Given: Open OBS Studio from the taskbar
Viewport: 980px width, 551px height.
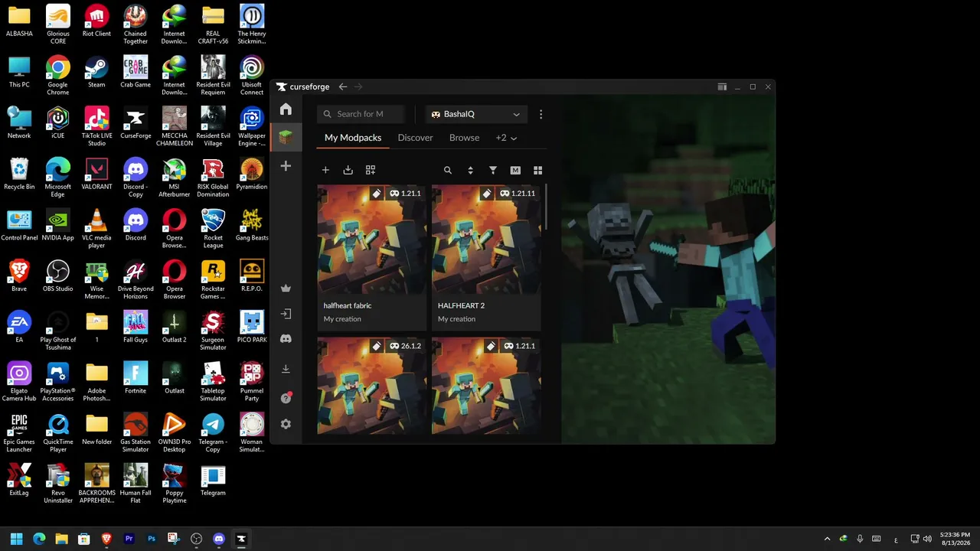Looking at the screenshot, I should click(196, 539).
